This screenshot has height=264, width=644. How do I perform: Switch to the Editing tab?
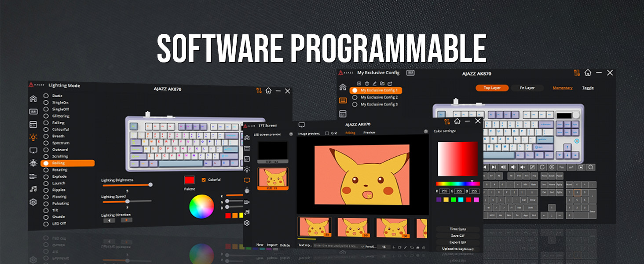pos(350,132)
